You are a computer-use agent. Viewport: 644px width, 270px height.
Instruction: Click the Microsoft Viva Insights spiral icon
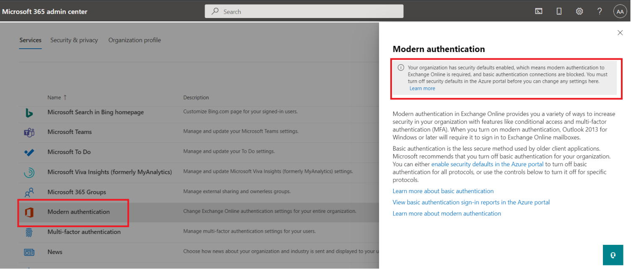(x=29, y=171)
